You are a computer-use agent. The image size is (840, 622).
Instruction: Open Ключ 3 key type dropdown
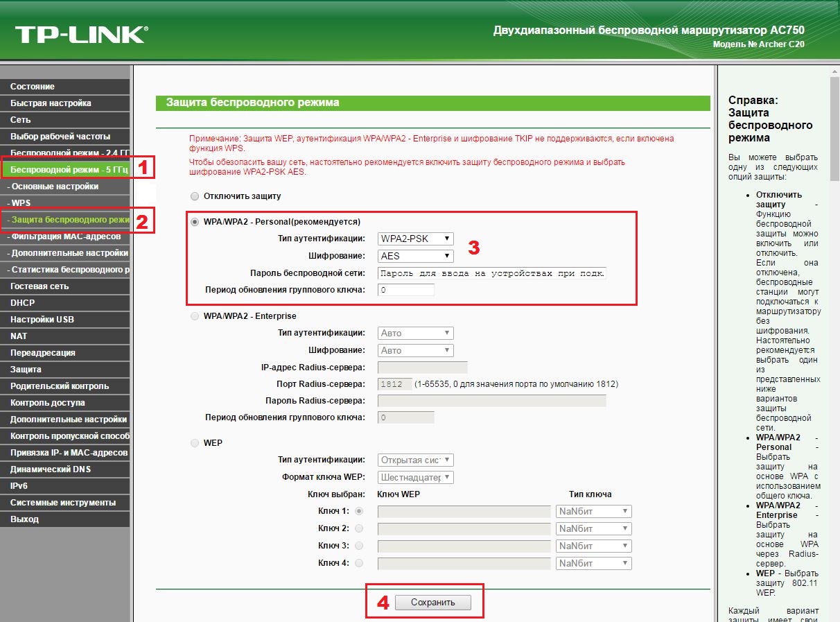coord(594,546)
